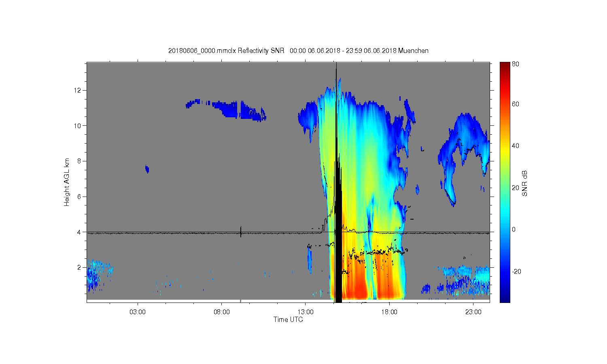607x364 pixels.
Task: Click the colorbar value 40
Action: 516,146
